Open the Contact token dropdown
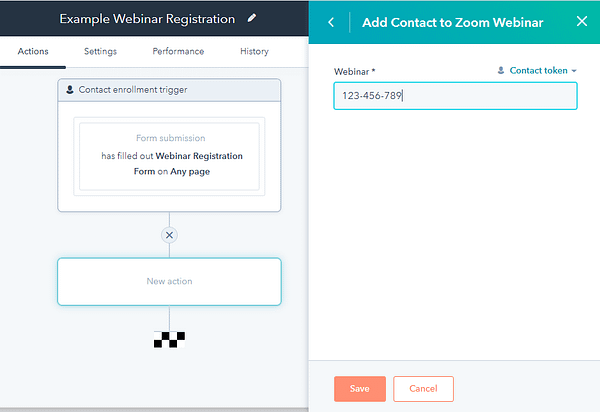Image resolution: width=600 pixels, height=412 pixels. click(x=537, y=70)
